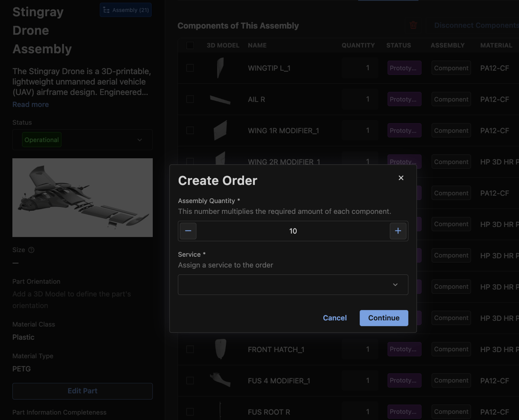
Task: Click the status badge for FRONT HATCH_1
Action: tap(404, 349)
